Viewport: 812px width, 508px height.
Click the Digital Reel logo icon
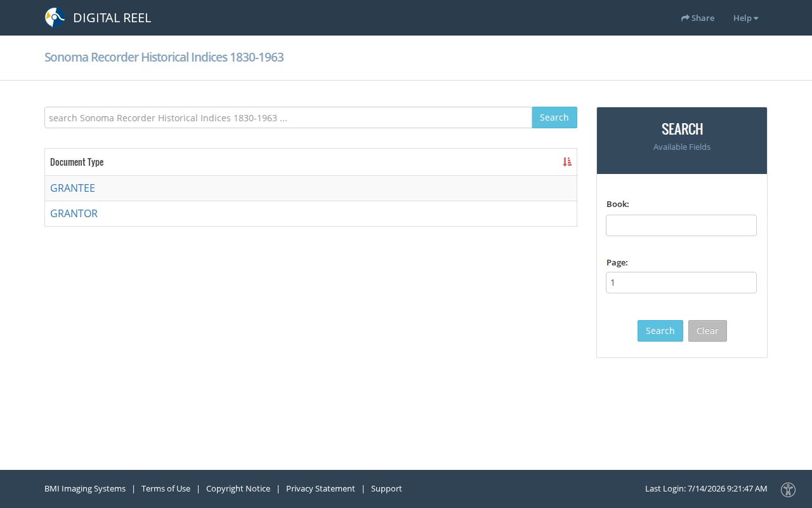(x=55, y=18)
